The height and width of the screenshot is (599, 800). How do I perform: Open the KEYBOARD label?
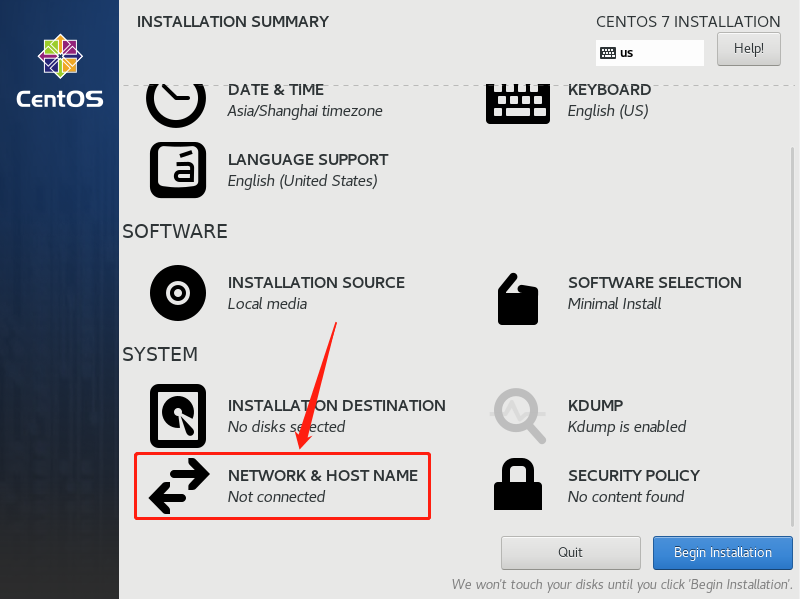point(609,90)
